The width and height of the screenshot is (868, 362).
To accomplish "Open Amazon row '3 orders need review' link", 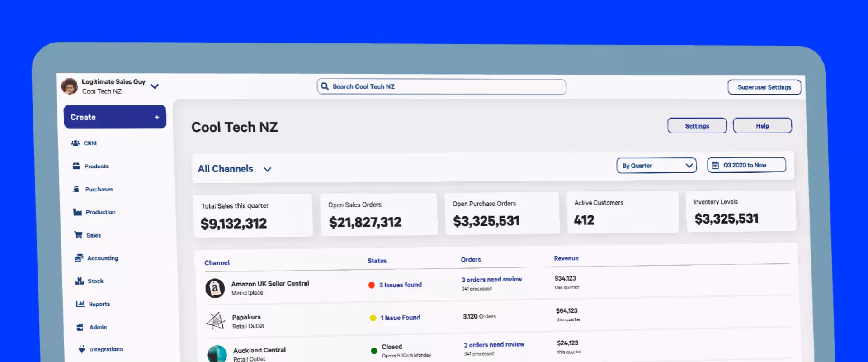I will 491,279.
